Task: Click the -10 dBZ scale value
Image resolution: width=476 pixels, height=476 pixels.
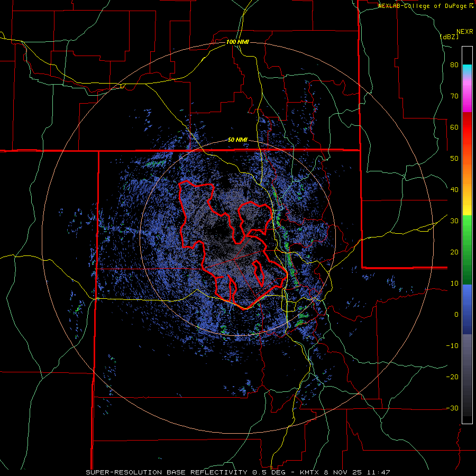Action: point(452,346)
